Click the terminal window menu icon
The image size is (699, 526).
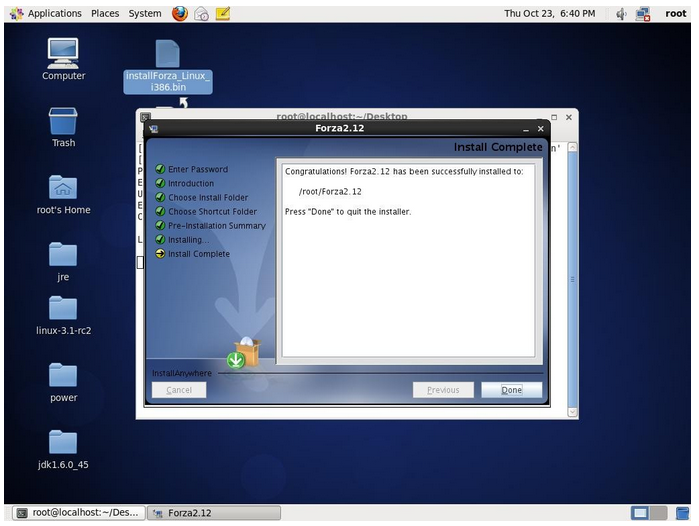pyautogui.click(x=145, y=117)
